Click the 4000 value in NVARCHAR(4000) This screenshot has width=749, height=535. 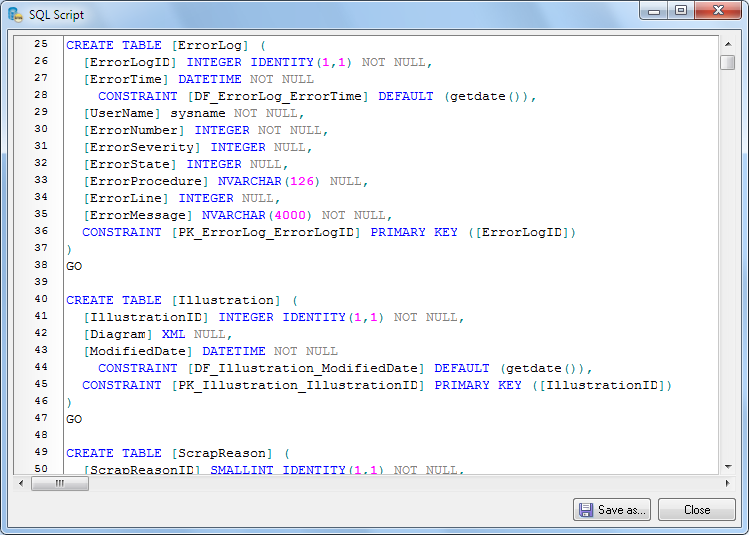[290, 215]
